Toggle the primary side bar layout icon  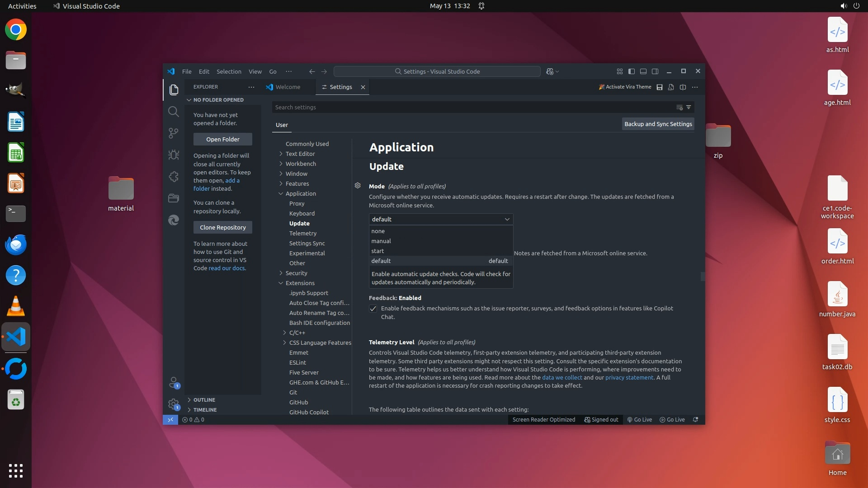[x=632, y=71]
